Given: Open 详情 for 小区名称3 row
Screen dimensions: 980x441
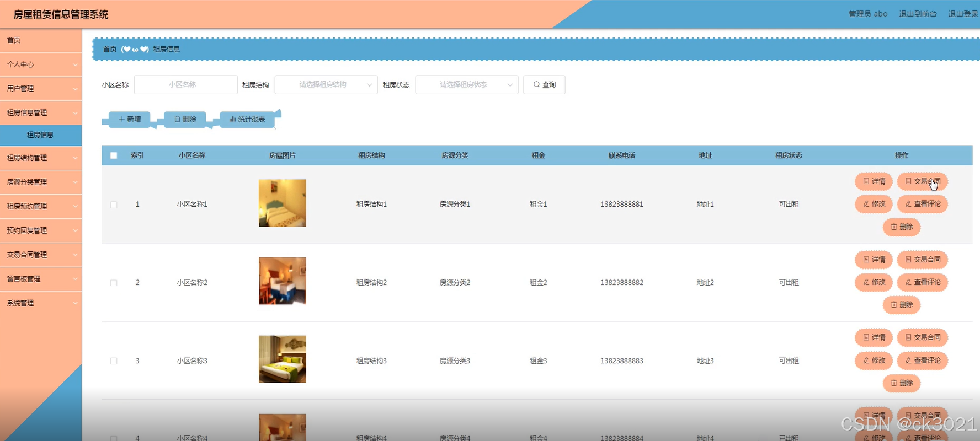Looking at the screenshot, I should 874,337.
